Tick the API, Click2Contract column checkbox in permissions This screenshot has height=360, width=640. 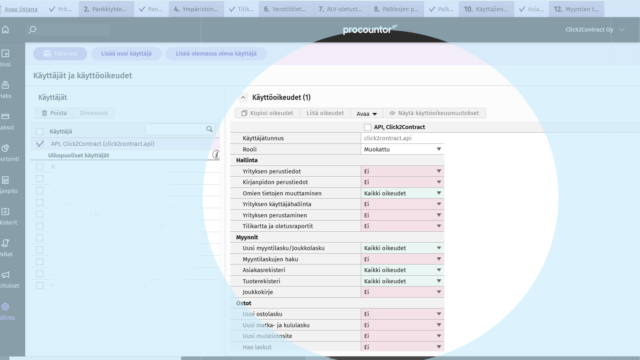coord(367,127)
